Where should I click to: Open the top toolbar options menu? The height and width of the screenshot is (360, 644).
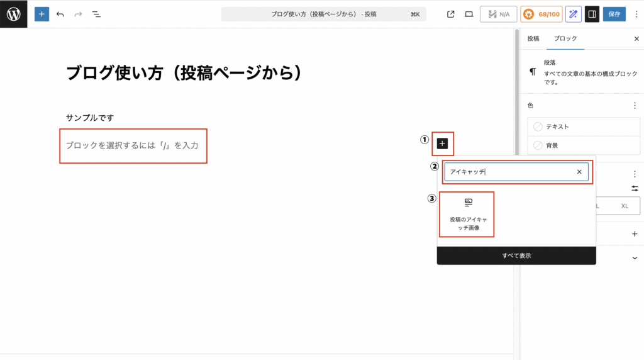point(636,14)
